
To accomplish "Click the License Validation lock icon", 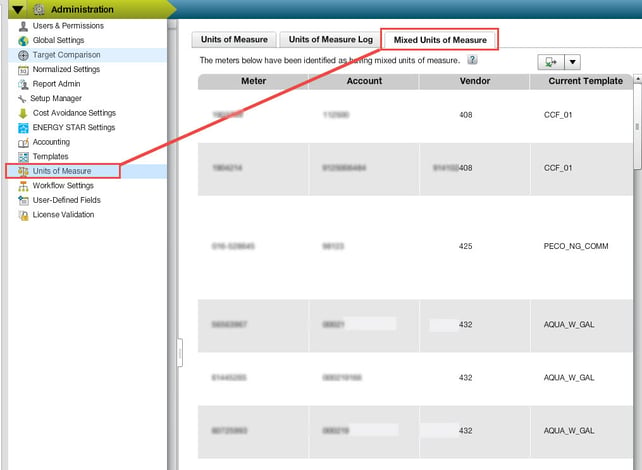I will click(23, 215).
